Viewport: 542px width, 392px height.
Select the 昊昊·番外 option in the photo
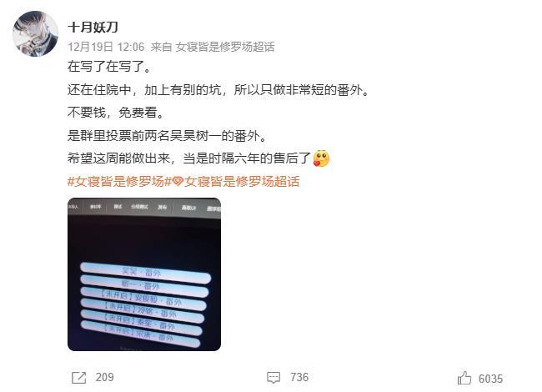click(145, 273)
